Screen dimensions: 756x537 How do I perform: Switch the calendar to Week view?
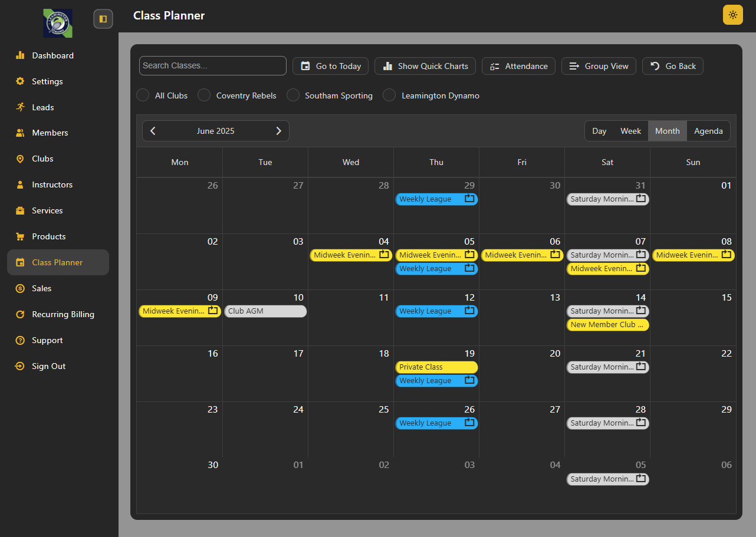630,131
